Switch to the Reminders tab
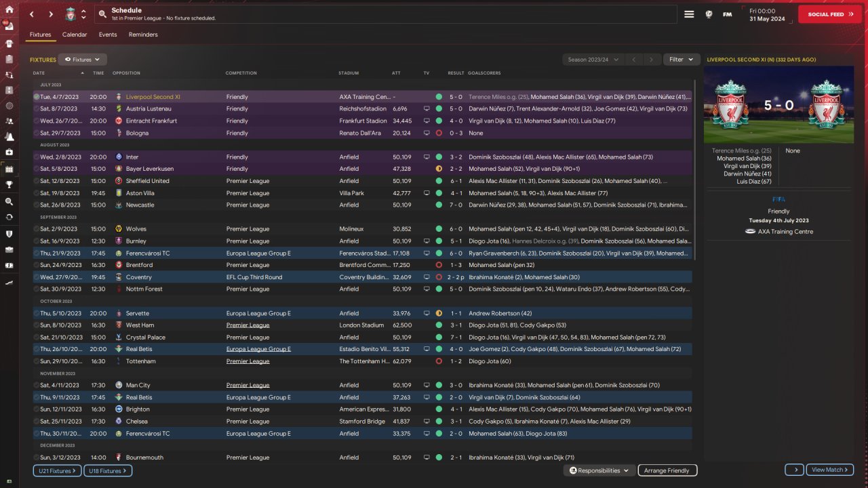 tap(143, 35)
